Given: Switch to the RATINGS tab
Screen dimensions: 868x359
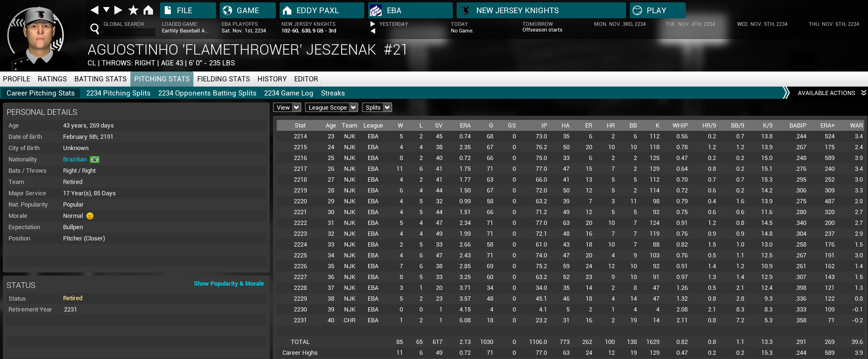Looking at the screenshot, I should click(52, 79).
